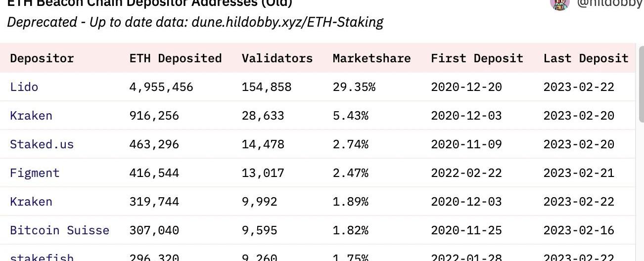Click the ETH Beacon Chain Depositor Addresses title
Image resolution: width=644 pixels, height=261 pixels.
pyautogui.click(x=149, y=3)
